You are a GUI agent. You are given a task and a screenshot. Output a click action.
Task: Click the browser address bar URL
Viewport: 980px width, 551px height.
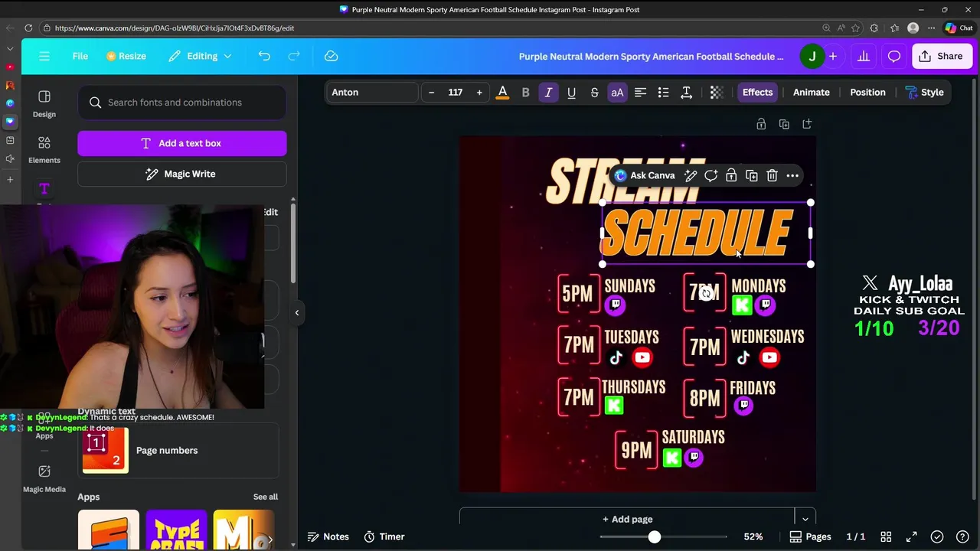coord(175,28)
